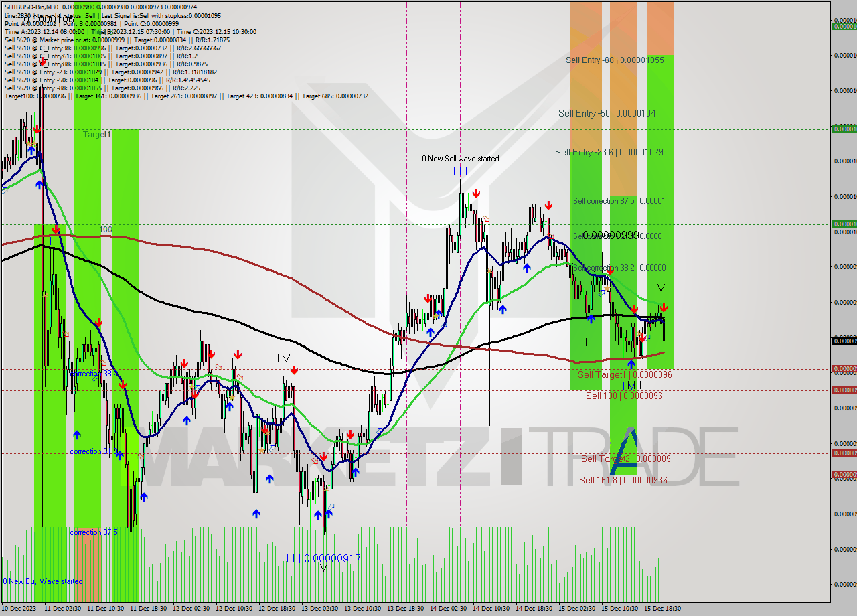Click the '13 Dec 02:30' time axis label
The width and height of the screenshot is (857, 616).
pyautogui.click(x=319, y=608)
